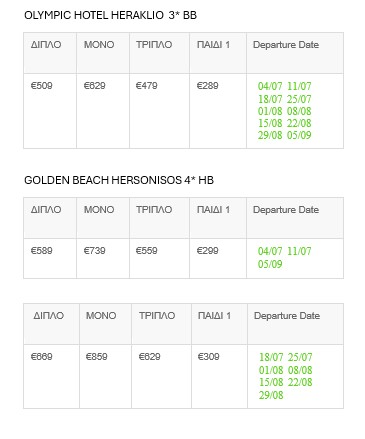Image resolution: width=365 pixels, height=439 pixels.
Task: Click the Olympic Hotel Heraklio title
Action: (x=110, y=15)
